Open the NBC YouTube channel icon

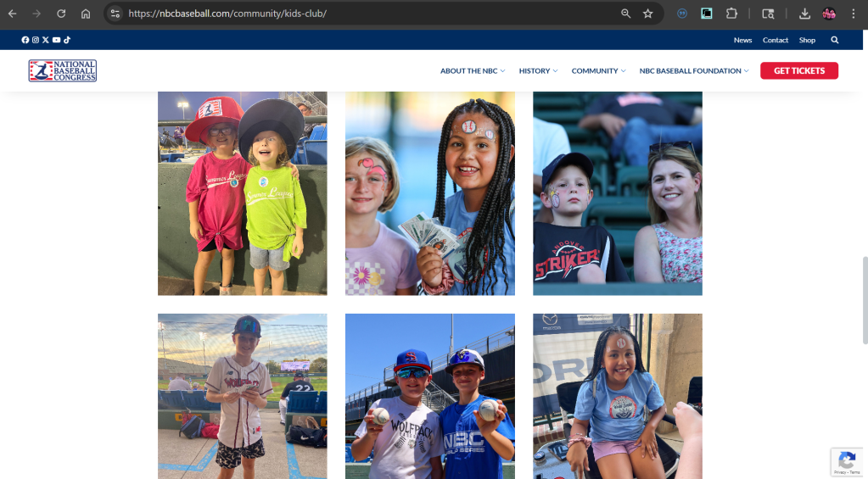click(56, 40)
